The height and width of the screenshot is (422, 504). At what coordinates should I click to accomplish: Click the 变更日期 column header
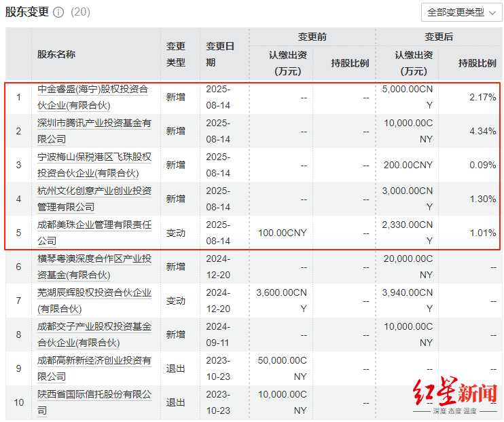[220, 54]
